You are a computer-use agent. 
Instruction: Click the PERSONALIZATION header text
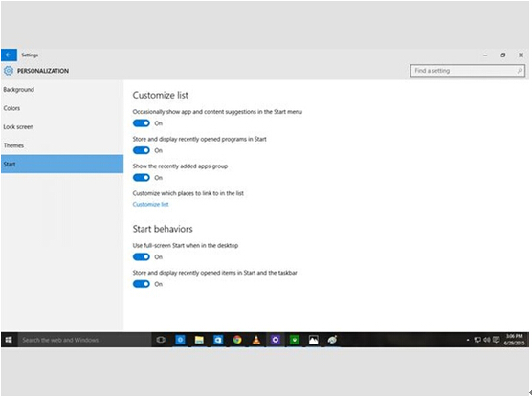(43, 71)
